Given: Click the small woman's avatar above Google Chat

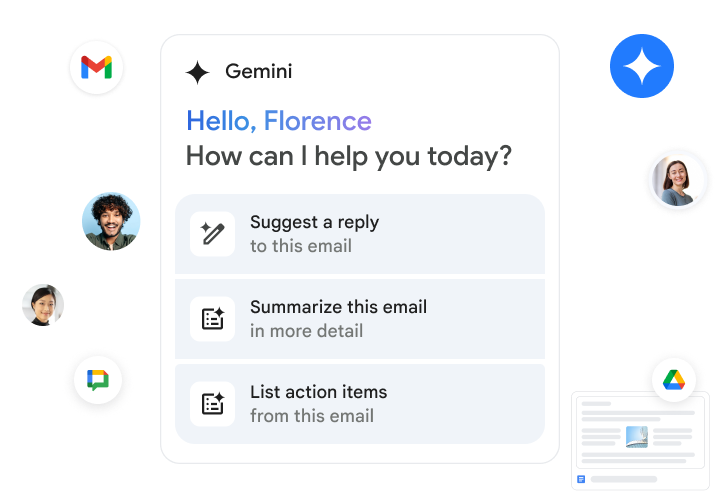Looking at the screenshot, I should (x=43, y=305).
